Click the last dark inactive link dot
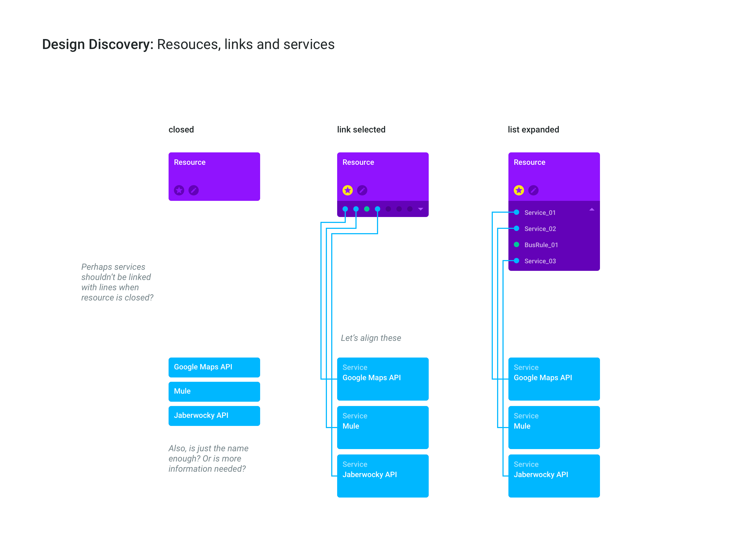Viewport: 754px width, 560px height. click(410, 209)
